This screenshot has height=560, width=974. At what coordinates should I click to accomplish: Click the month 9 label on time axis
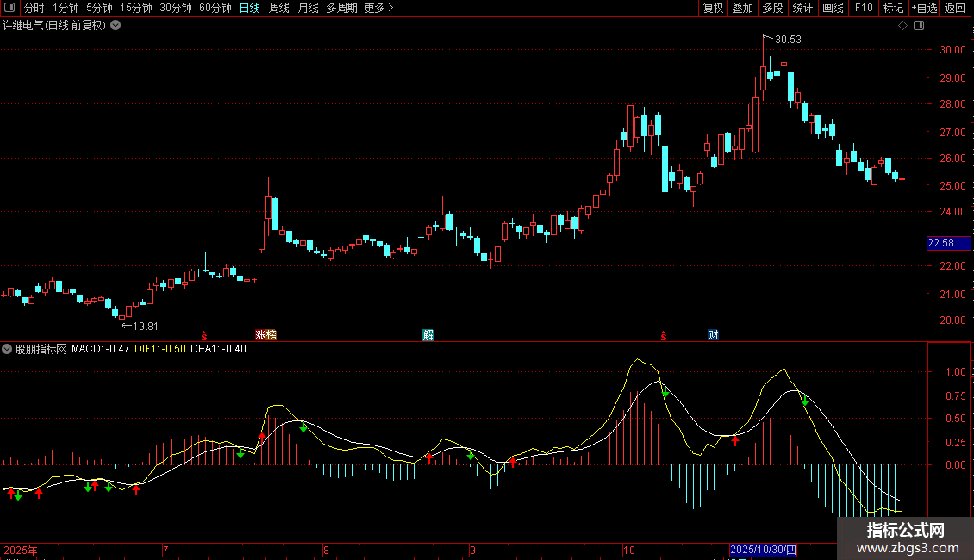coord(472,550)
